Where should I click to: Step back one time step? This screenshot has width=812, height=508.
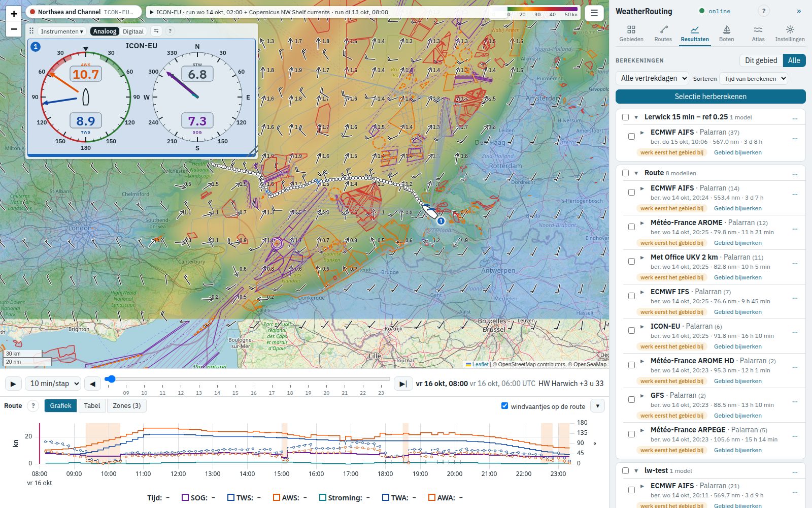click(92, 384)
